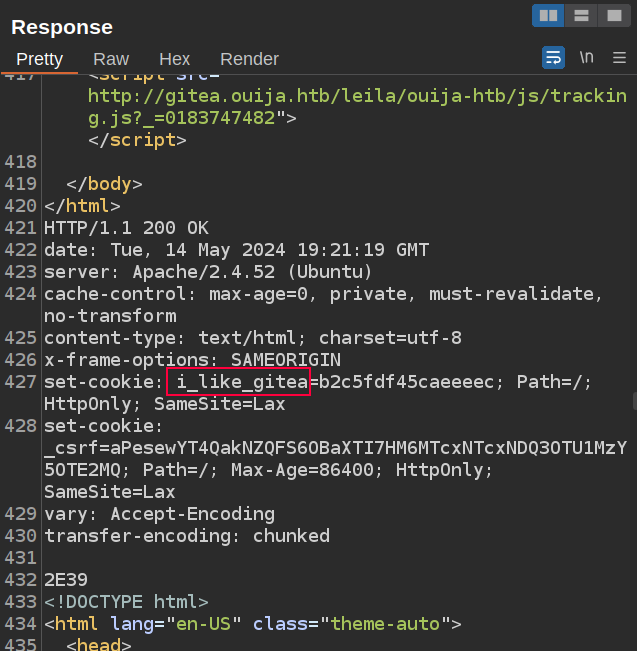The height and width of the screenshot is (651, 637).
Task: Click the HTTP/1.1 200 OK status line
Action: (125, 228)
